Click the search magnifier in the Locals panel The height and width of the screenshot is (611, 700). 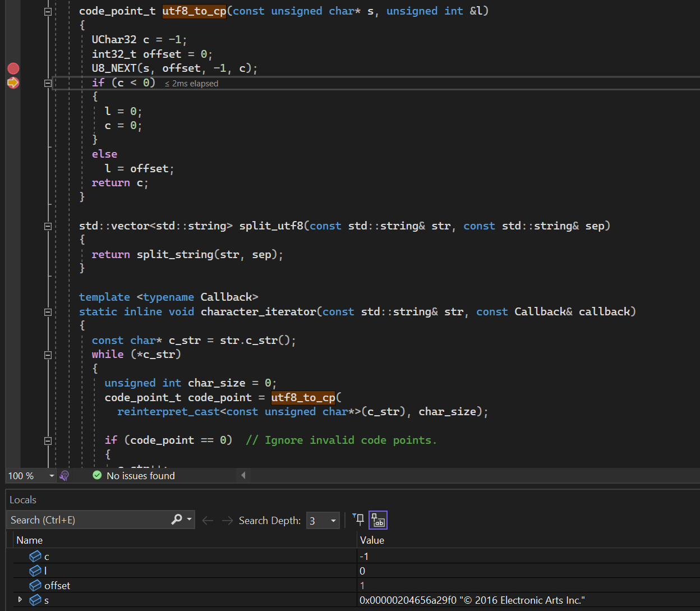176,520
